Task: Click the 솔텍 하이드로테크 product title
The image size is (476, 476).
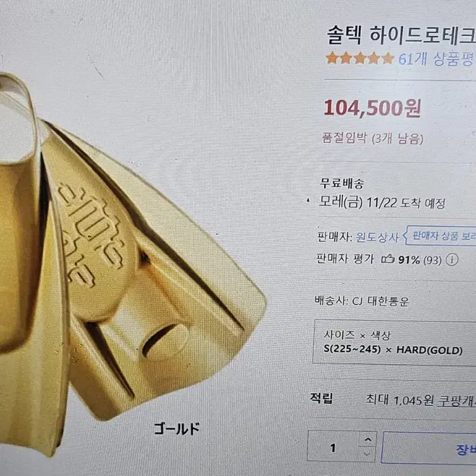Action: (x=401, y=35)
